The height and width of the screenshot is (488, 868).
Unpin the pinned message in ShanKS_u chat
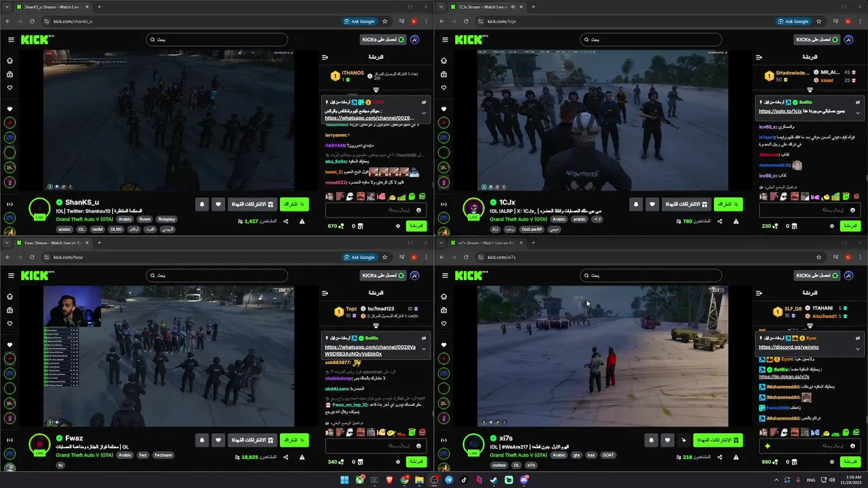424,102
